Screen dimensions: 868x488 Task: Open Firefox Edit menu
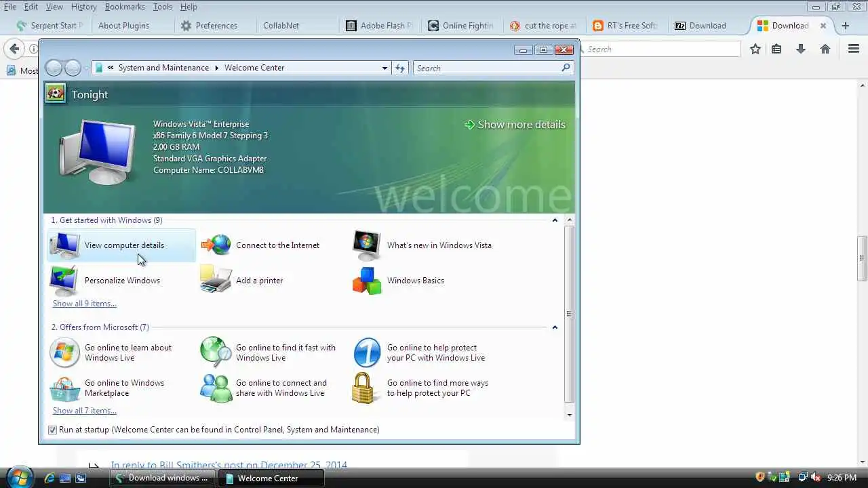[x=31, y=7]
